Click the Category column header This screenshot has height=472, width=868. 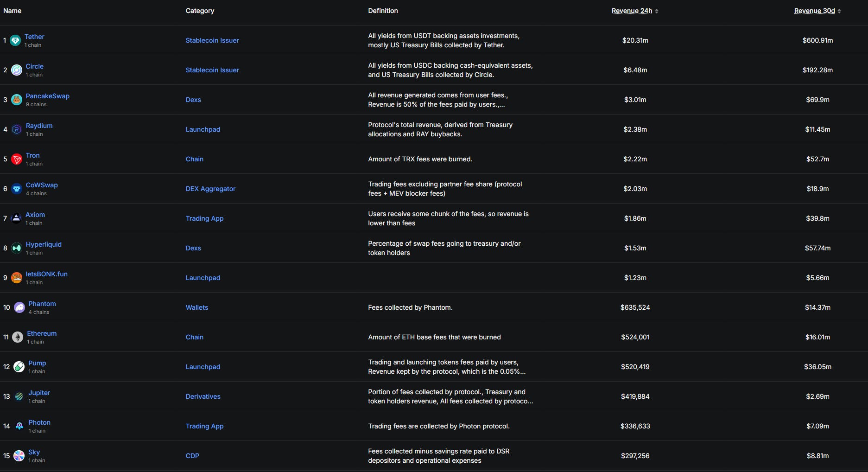(x=200, y=11)
